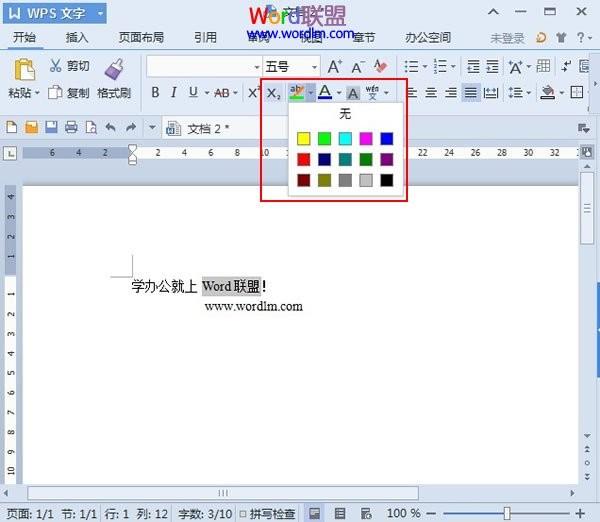Select 无 in the highlight palette
600x522 pixels.
point(345,114)
